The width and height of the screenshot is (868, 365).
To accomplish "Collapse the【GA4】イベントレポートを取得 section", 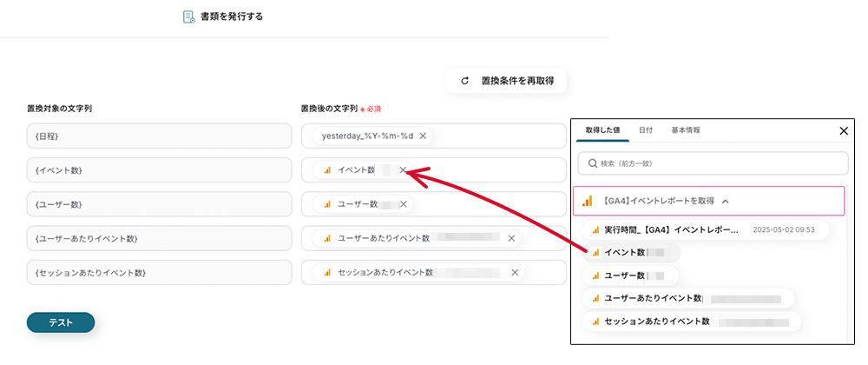I will (725, 201).
